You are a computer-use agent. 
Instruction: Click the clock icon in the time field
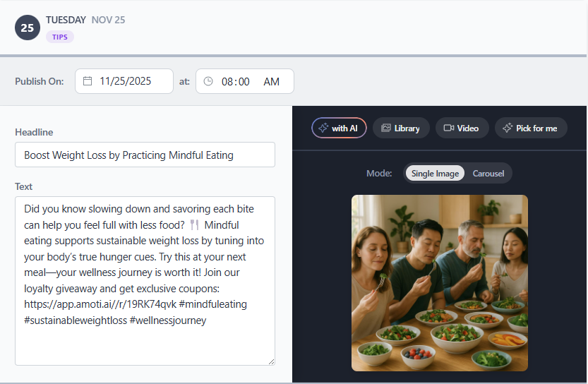pyautogui.click(x=208, y=81)
